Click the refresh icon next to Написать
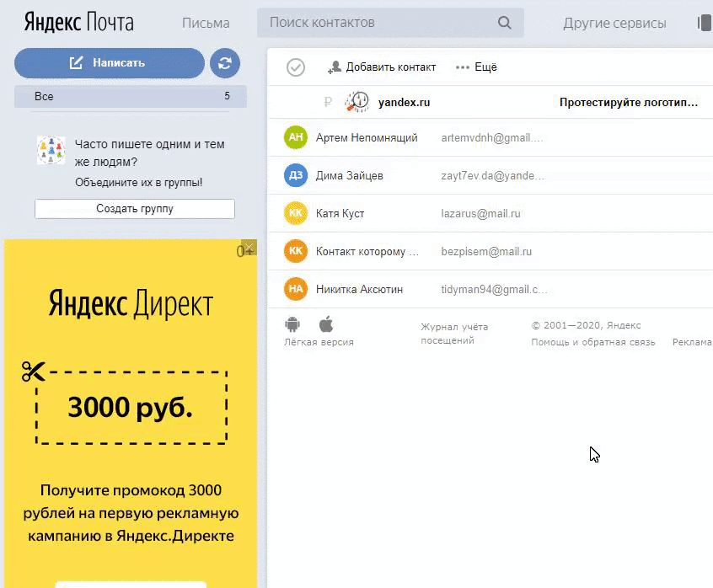The width and height of the screenshot is (713, 588). coord(225,63)
